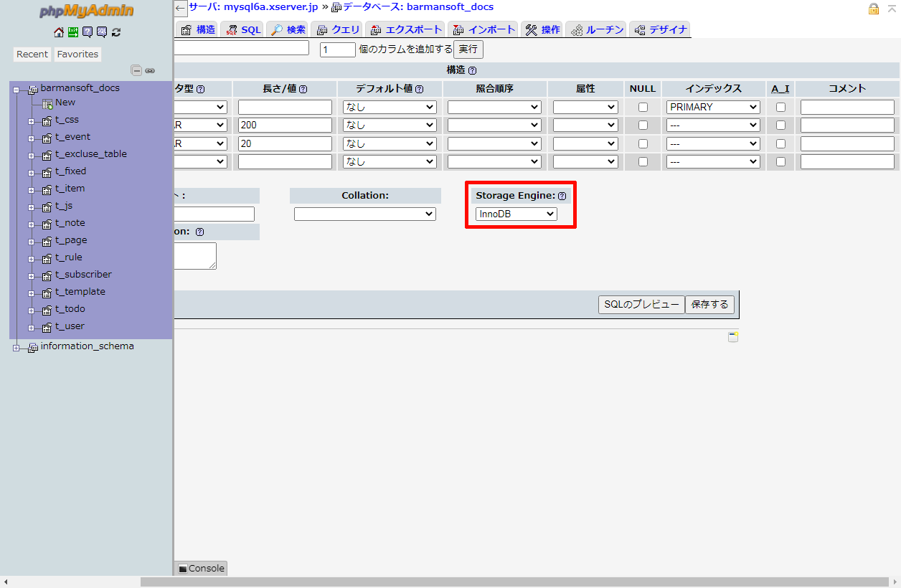The image size is (901, 588).
Task: Switch to the エクスポート tab
Action: click(405, 29)
